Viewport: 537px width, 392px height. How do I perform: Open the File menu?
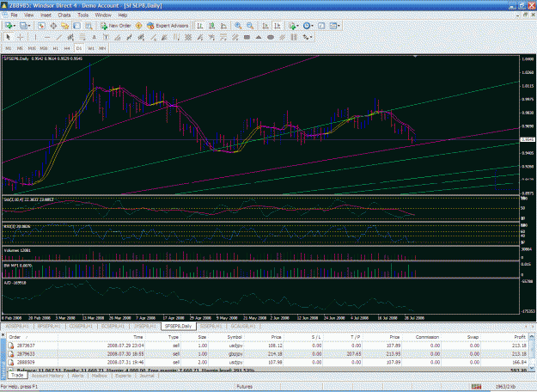[14, 15]
